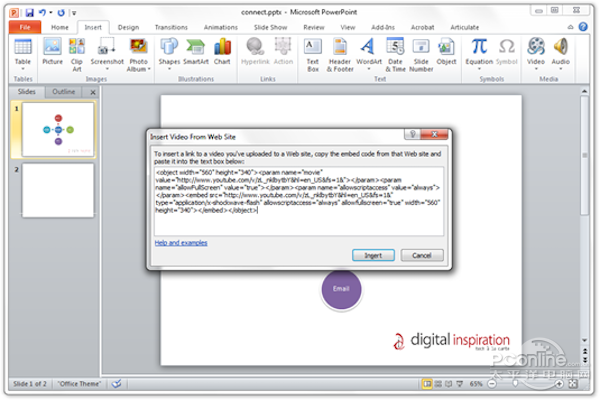This screenshot has width=600, height=400.
Task: Zoom out with the minus button
Action: coord(492,384)
